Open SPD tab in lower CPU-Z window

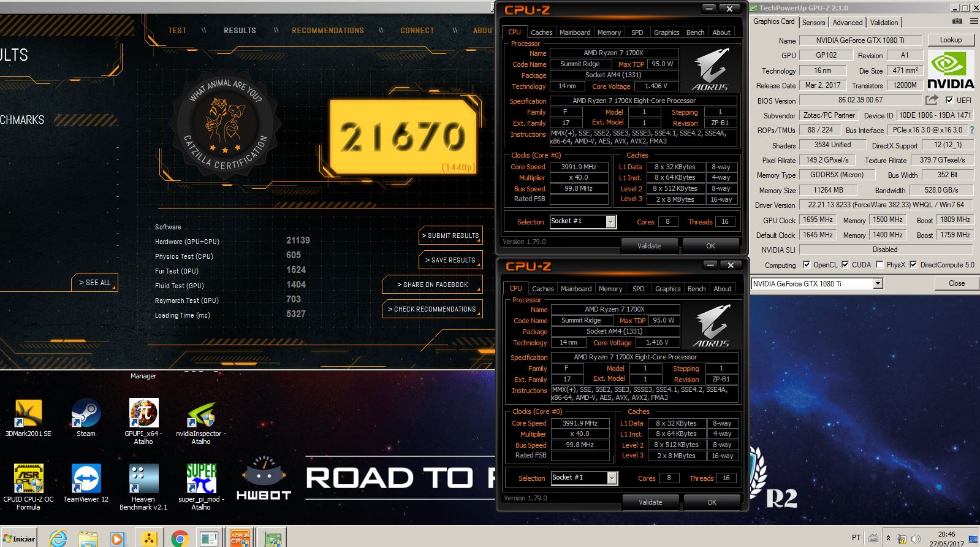[x=639, y=289]
